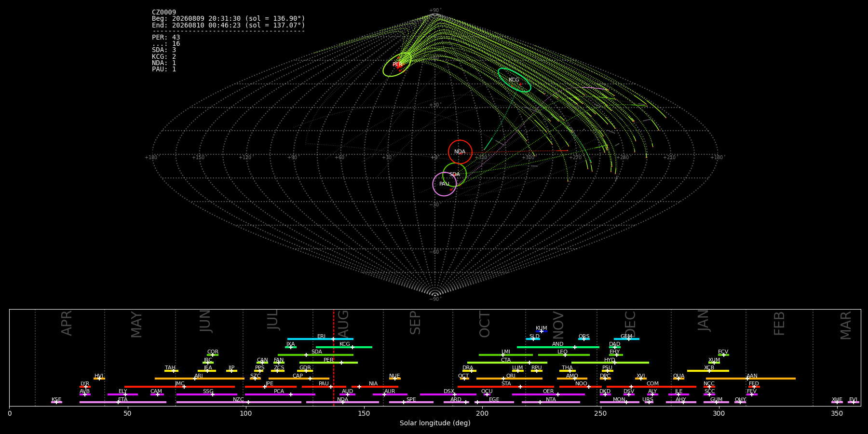Click the pink ETA shower bar

click(x=123, y=402)
